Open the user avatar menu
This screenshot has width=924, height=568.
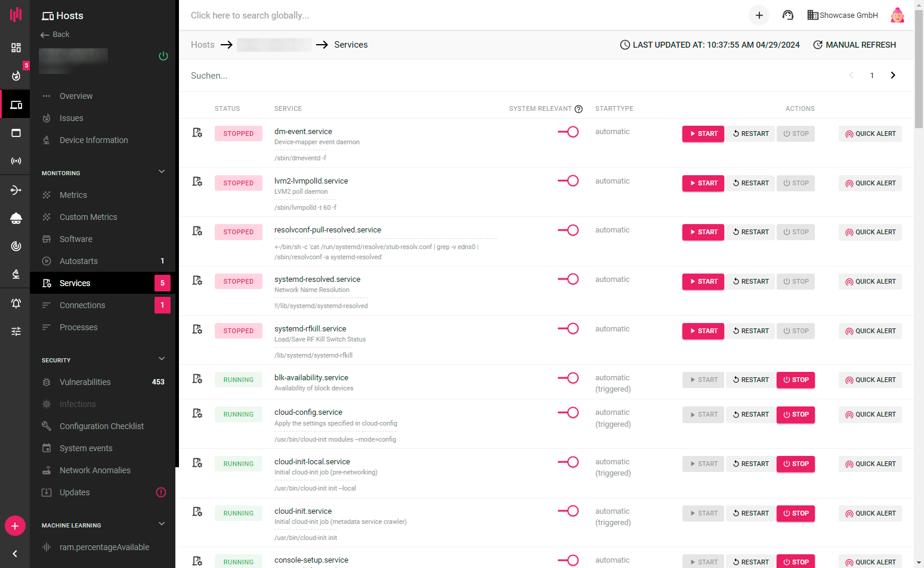tap(897, 15)
